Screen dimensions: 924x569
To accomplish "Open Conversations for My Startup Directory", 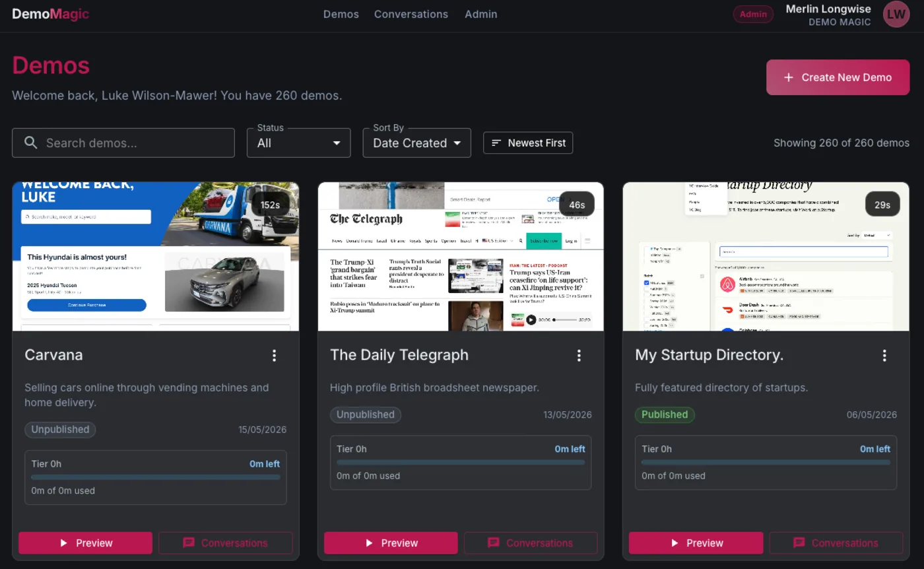I will 836,543.
